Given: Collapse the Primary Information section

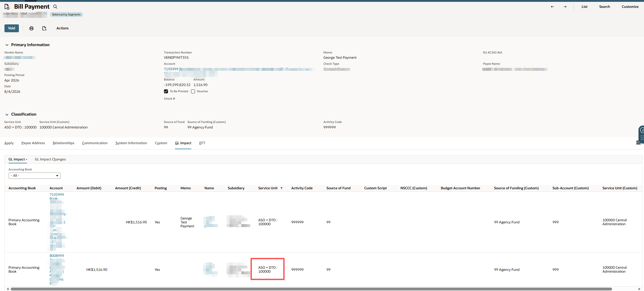Looking at the screenshot, I should (7, 45).
